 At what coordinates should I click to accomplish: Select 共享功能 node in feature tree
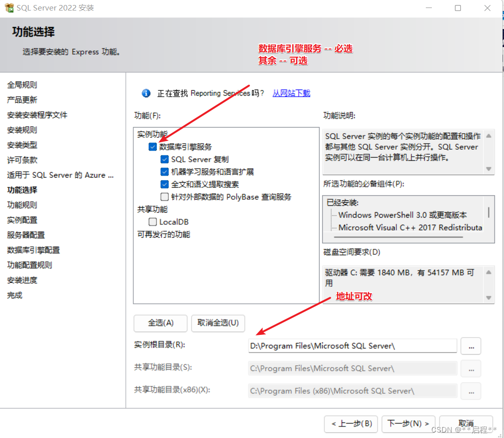pos(152,209)
